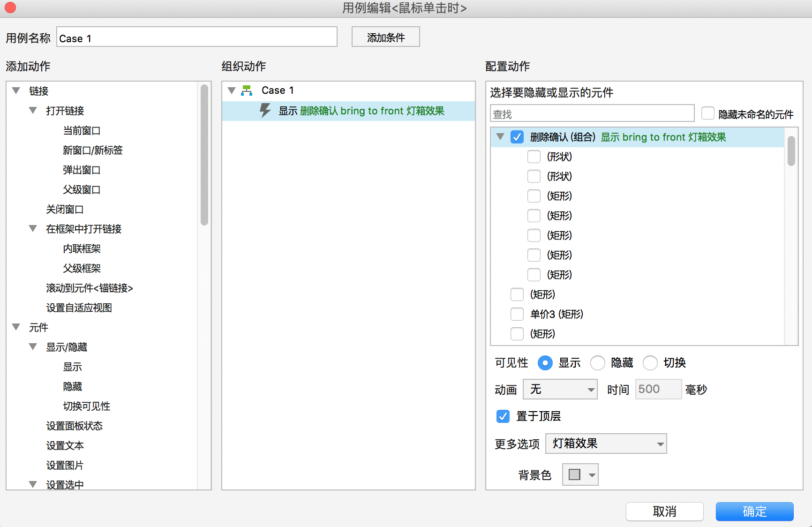Open the 动画 animation dropdown
The height and width of the screenshot is (527, 812).
[x=560, y=389]
